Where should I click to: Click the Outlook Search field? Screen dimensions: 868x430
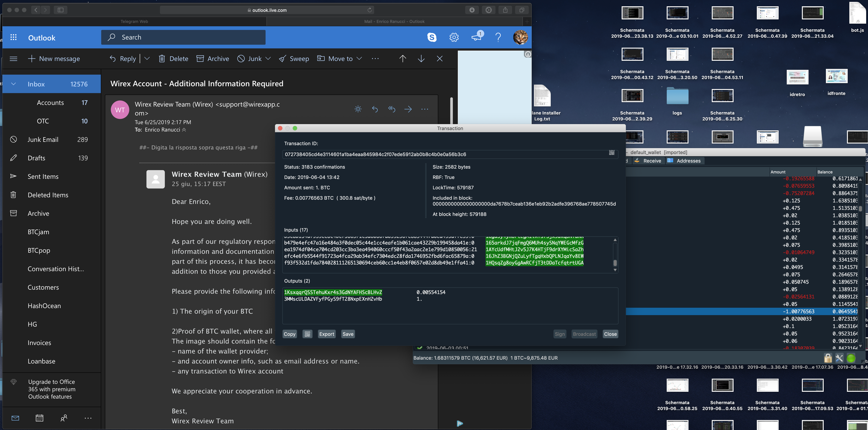tap(183, 37)
